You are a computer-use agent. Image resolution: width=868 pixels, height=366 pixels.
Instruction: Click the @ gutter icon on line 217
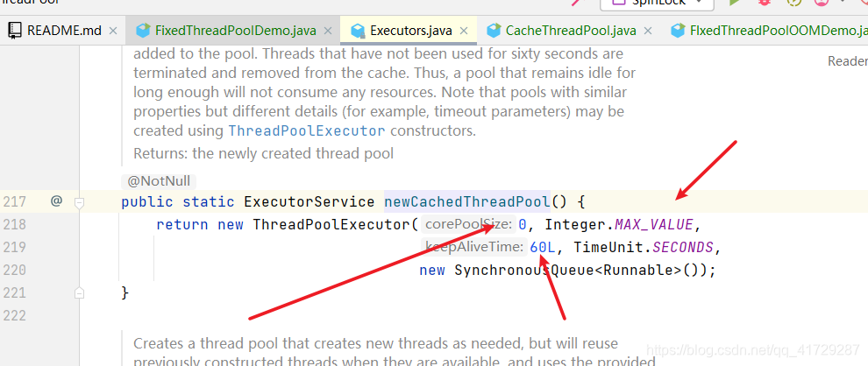[x=56, y=201]
